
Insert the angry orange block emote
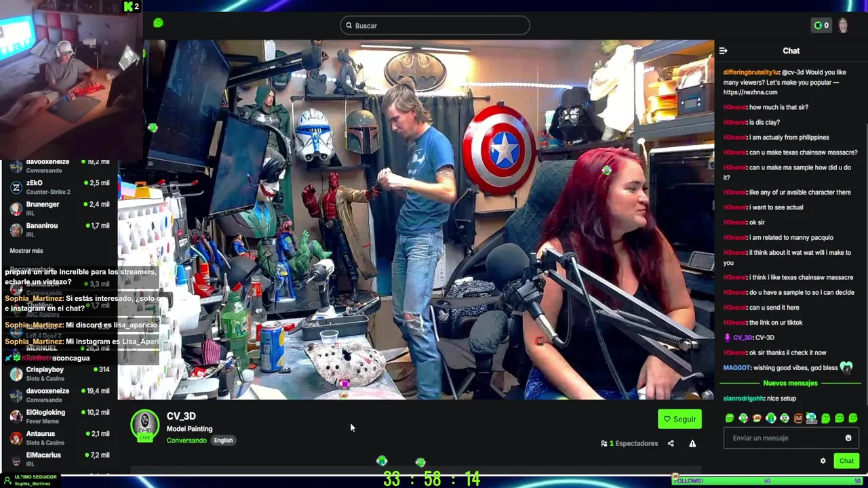click(x=798, y=418)
